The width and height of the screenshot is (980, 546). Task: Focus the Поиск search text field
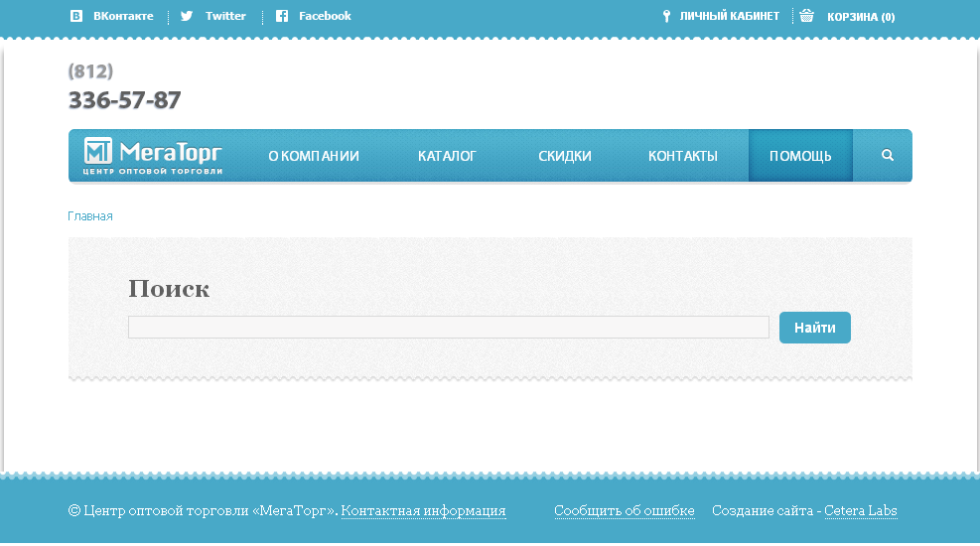click(x=448, y=328)
